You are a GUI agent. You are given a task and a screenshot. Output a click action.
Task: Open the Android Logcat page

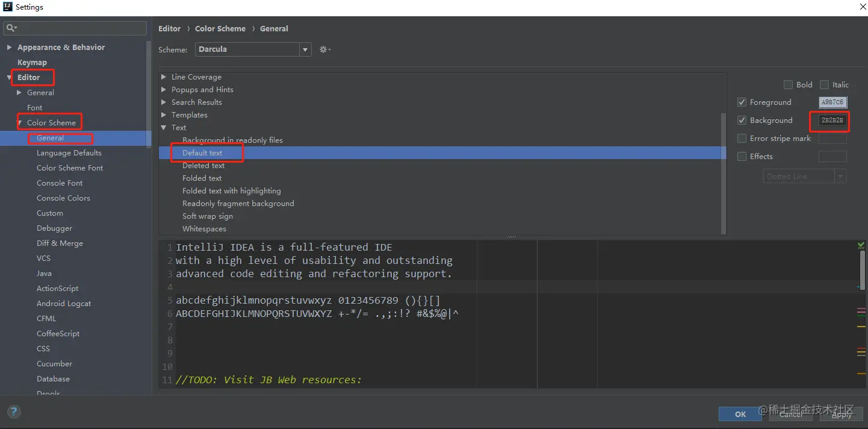[64, 304]
